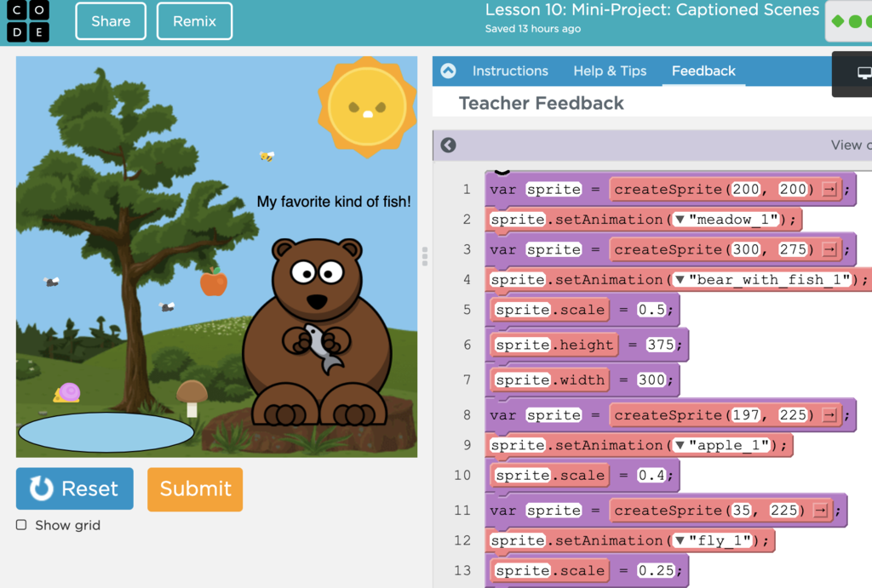Click the mushroom sprite near the pond
This screenshot has width=872, height=588.
pyautogui.click(x=192, y=398)
